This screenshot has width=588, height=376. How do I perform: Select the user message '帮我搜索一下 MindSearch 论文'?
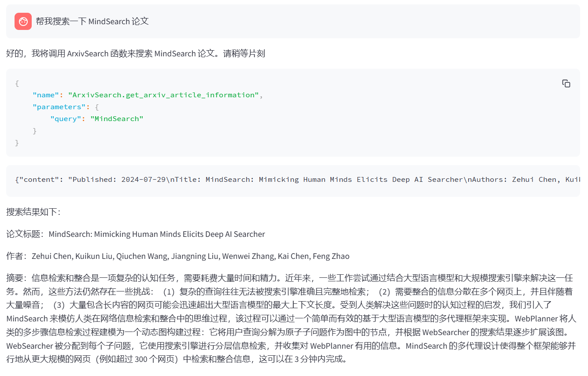tap(92, 21)
